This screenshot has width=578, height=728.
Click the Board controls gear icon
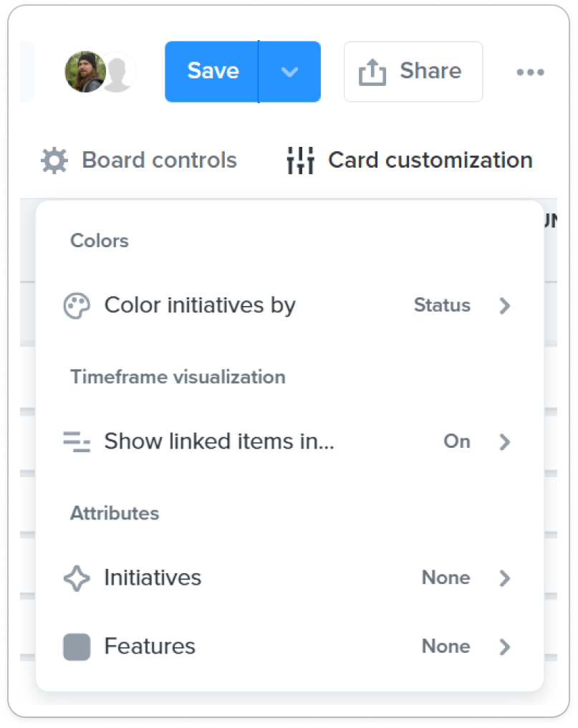pyautogui.click(x=54, y=161)
